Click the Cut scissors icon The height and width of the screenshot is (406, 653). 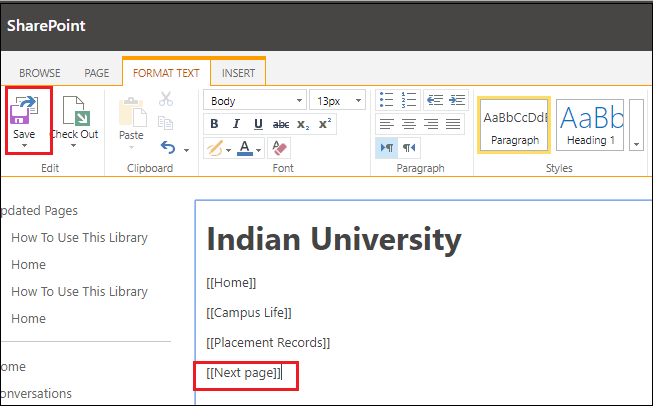coord(166,99)
